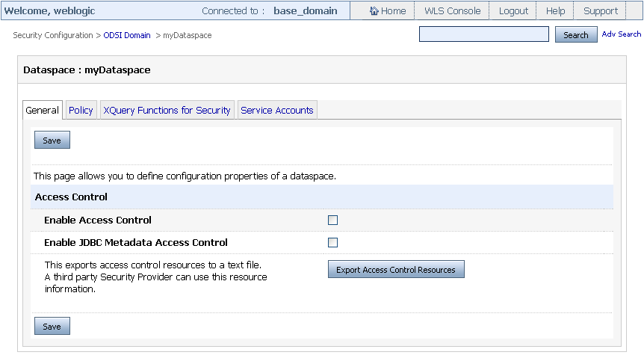Switch to the Policy tab
This screenshot has width=644, height=361.
81,110
